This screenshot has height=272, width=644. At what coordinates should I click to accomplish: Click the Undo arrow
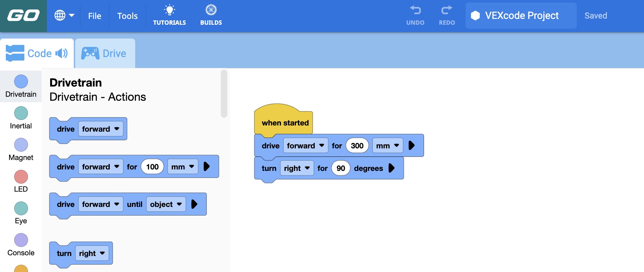(415, 10)
